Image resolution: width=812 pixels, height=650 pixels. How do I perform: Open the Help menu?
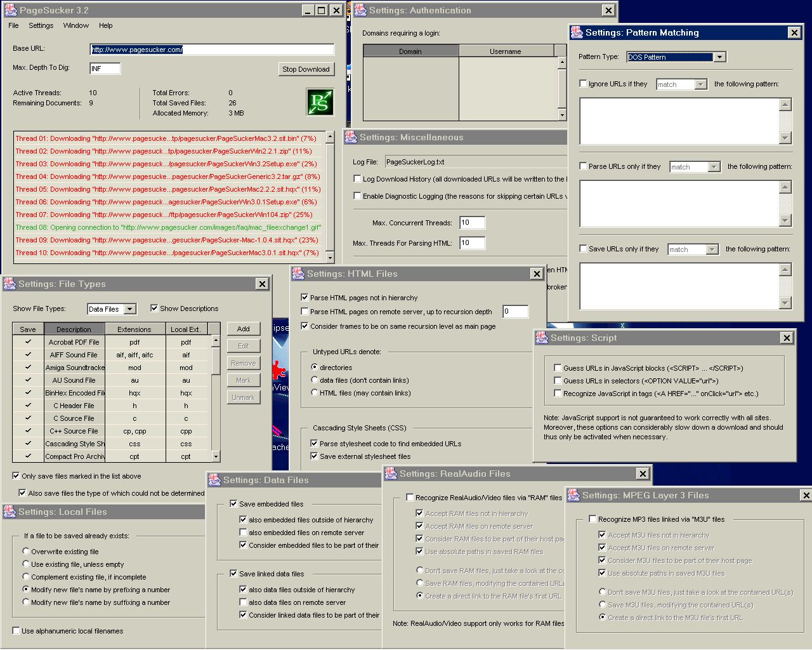[x=106, y=25]
